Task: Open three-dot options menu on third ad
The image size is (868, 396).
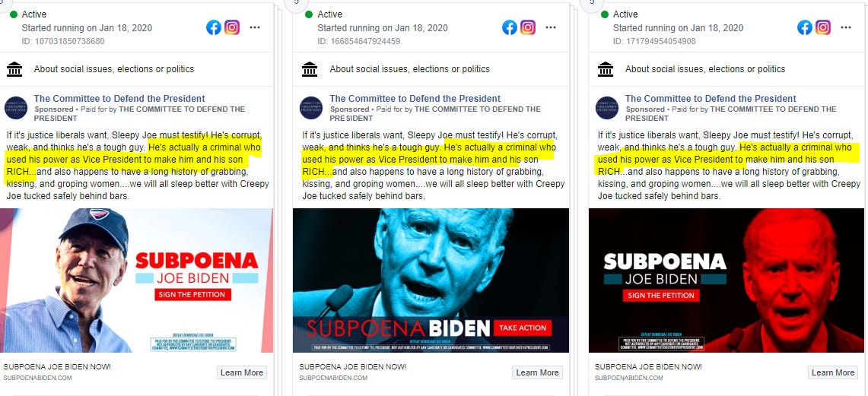Action: click(x=846, y=27)
